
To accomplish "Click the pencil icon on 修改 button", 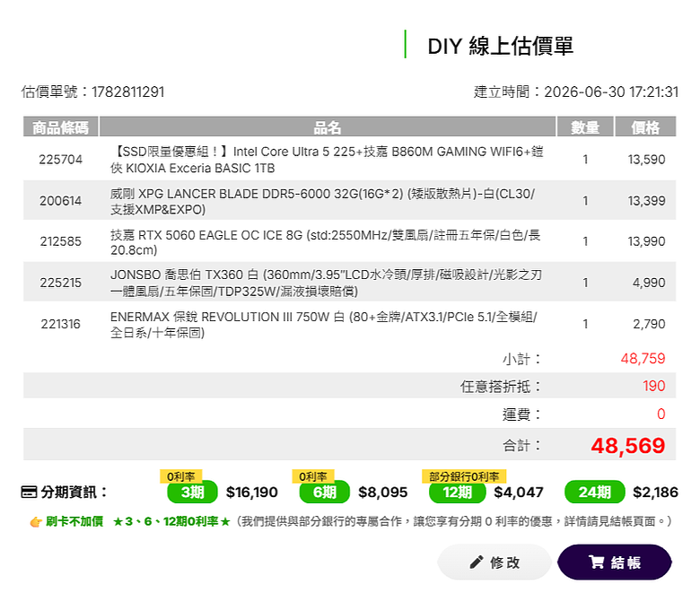I will pyautogui.click(x=477, y=562).
